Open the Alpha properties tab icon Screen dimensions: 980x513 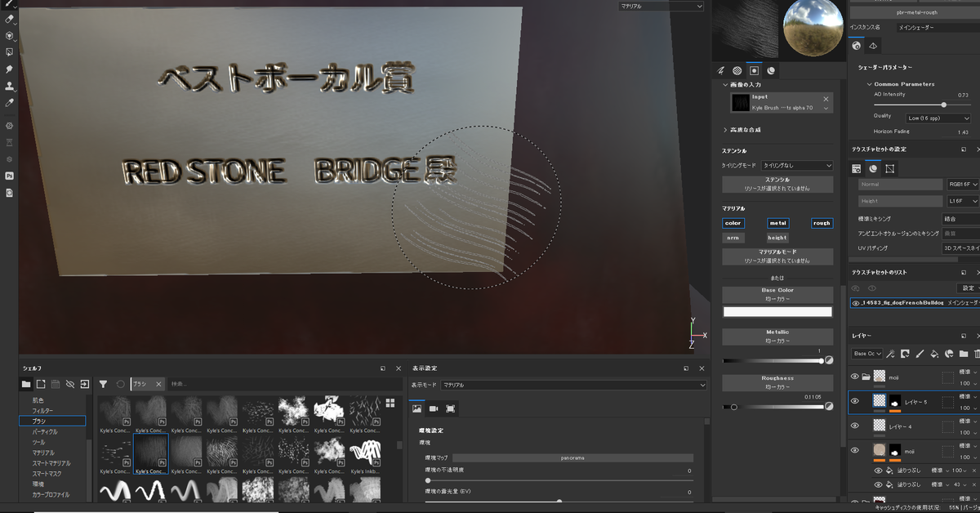click(x=737, y=71)
